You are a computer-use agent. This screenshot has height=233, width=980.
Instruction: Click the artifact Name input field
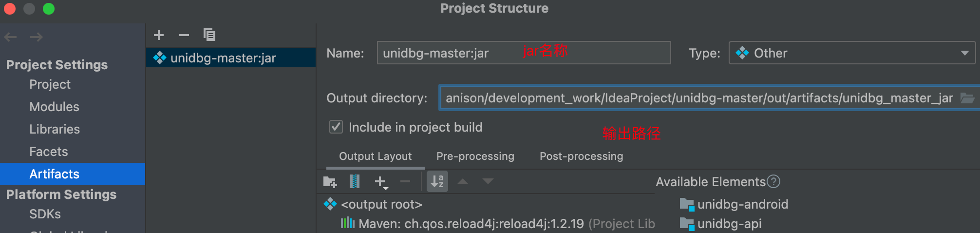point(524,53)
